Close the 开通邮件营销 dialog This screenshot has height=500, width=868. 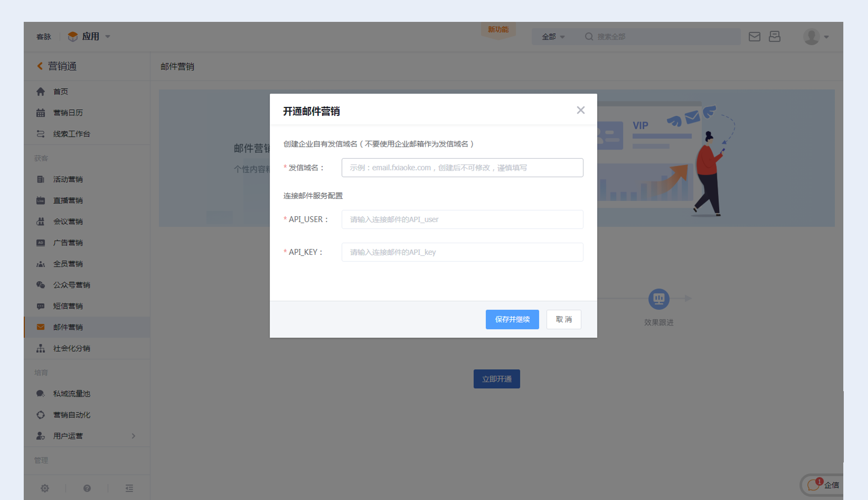point(580,110)
